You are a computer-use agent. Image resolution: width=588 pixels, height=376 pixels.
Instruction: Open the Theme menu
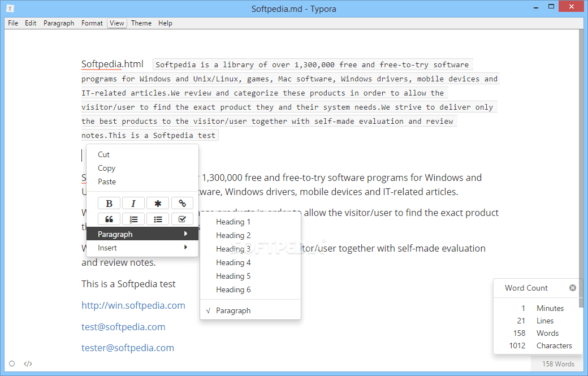pos(141,23)
